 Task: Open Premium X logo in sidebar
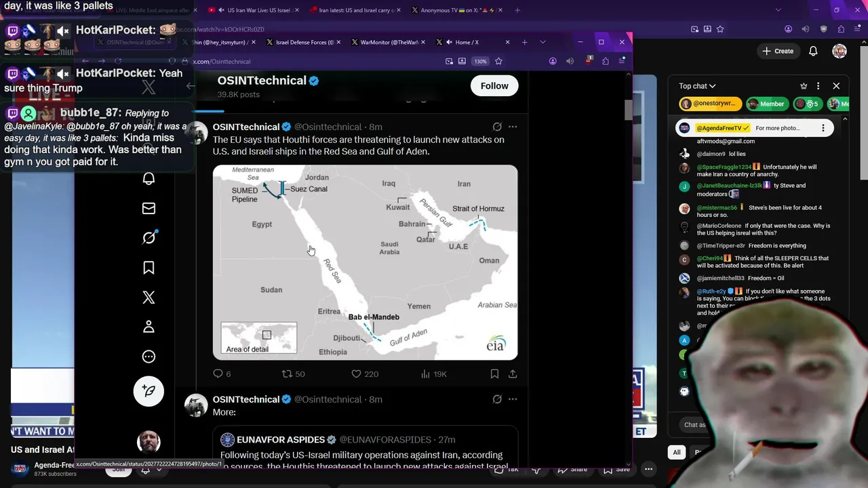(x=149, y=298)
